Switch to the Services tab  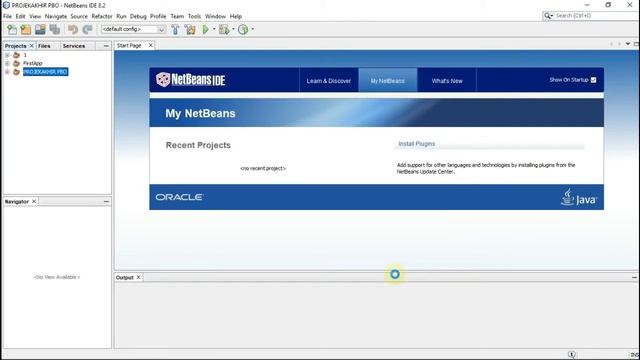tap(74, 46)
